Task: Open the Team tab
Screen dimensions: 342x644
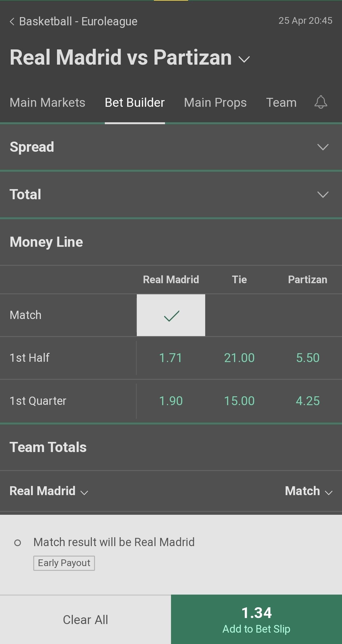Action: point(281,103)
